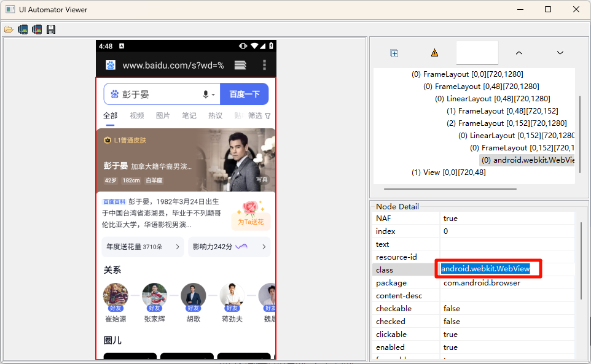Click the expand all nodes plus icon
The height and width of the screenshot is (364, 591).
click(394, 53)
